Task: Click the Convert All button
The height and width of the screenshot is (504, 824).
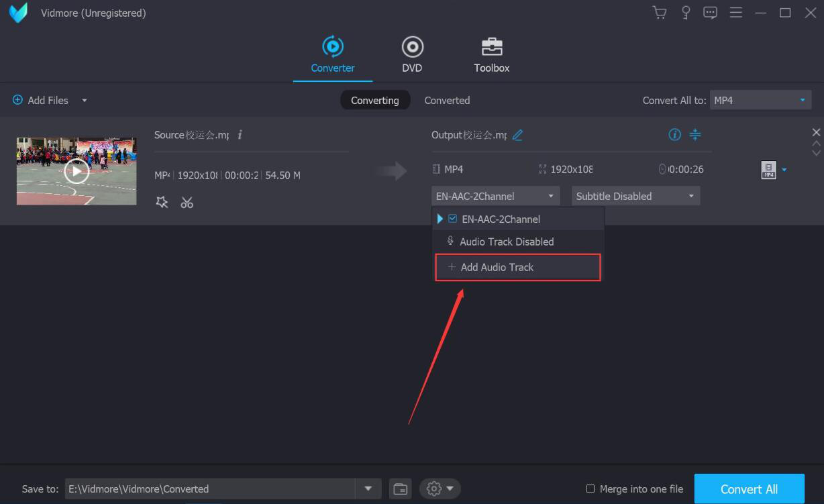Action: tap(749, 489)
